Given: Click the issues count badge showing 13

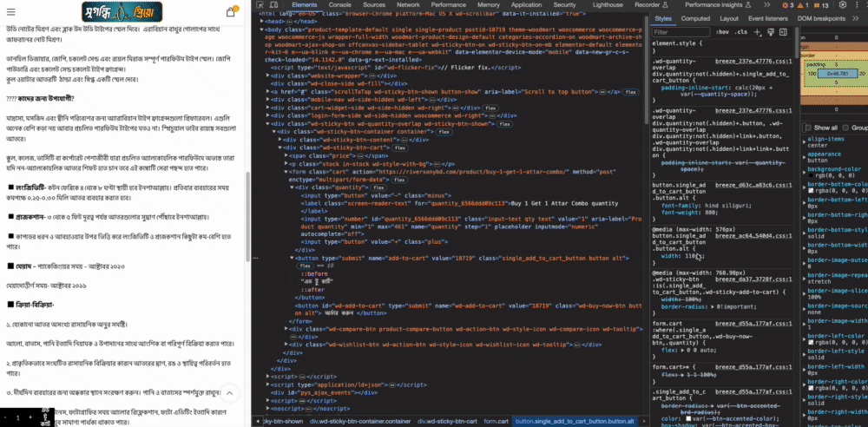Looking at the screenshot, I should coord(821,5).
